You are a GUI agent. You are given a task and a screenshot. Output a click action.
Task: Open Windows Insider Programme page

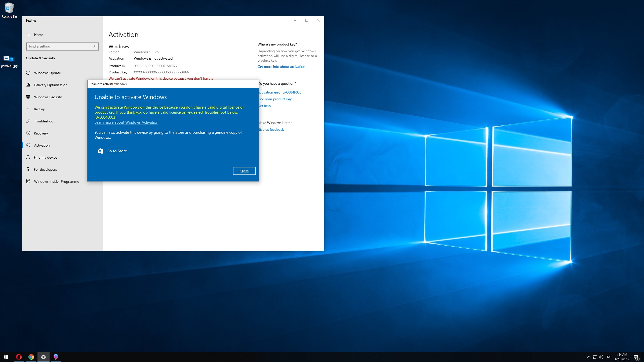pos(56,182)
